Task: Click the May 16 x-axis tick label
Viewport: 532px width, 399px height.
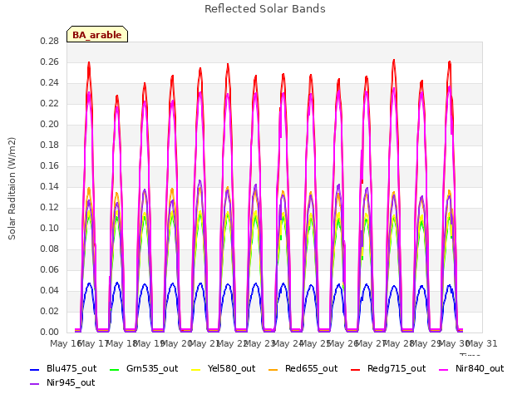Action: (x=65, y=343)
